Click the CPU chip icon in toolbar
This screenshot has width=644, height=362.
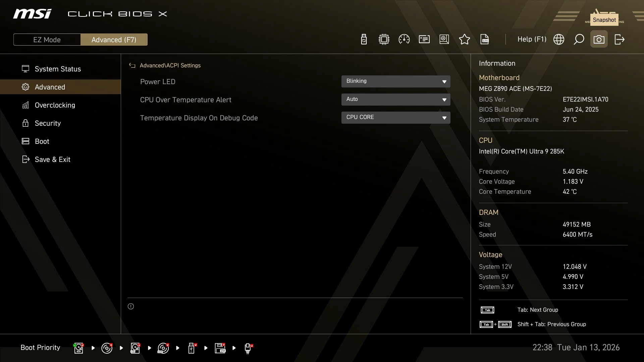pyautogui.click(x=384, y=40)
